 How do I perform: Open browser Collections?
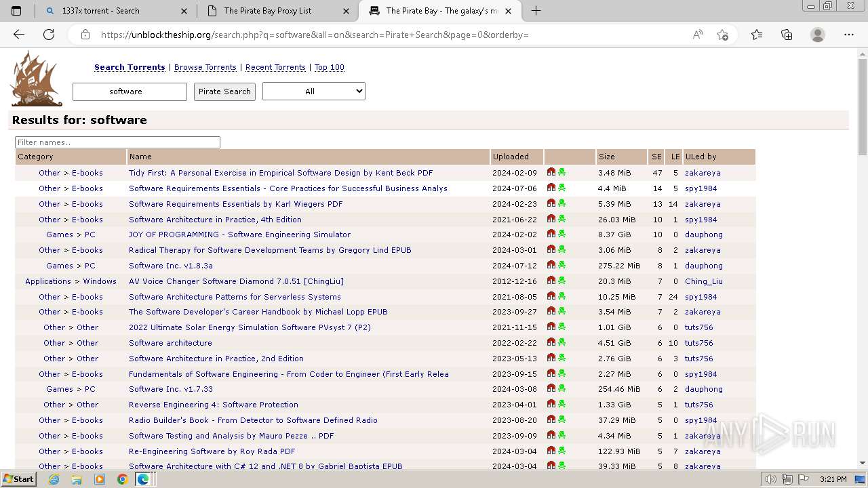pos(787,35)
